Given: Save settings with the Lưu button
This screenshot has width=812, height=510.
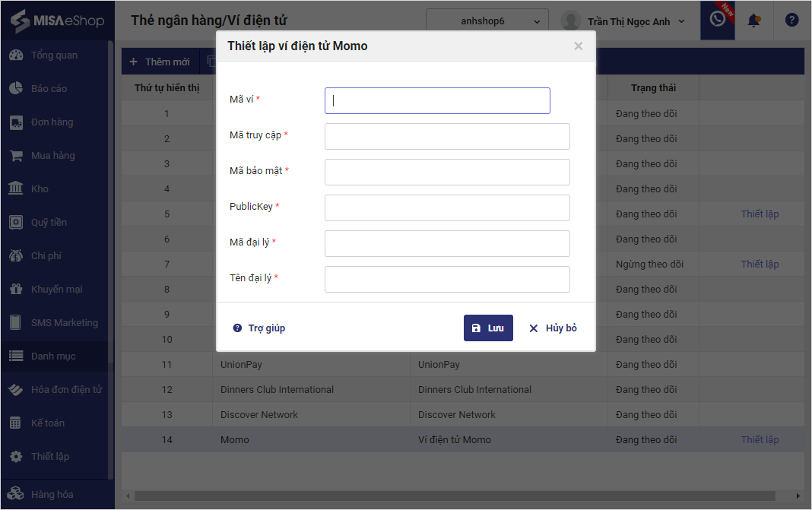Looking at the screenshot, I should (x=488, y=328).
